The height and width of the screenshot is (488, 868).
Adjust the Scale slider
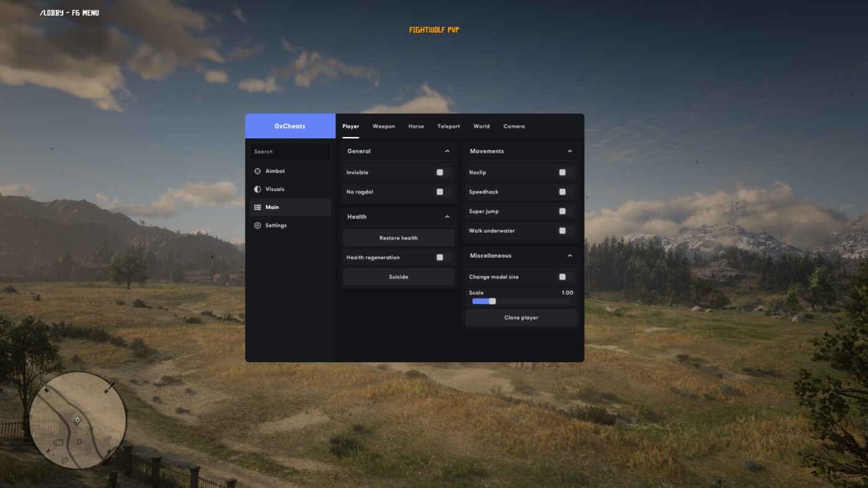(492, 301)
